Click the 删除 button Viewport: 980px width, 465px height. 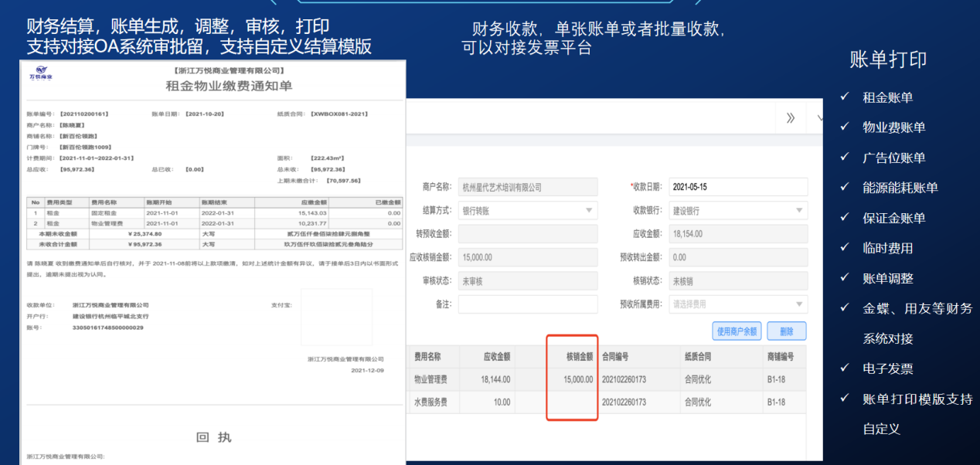tap(787, 331)
